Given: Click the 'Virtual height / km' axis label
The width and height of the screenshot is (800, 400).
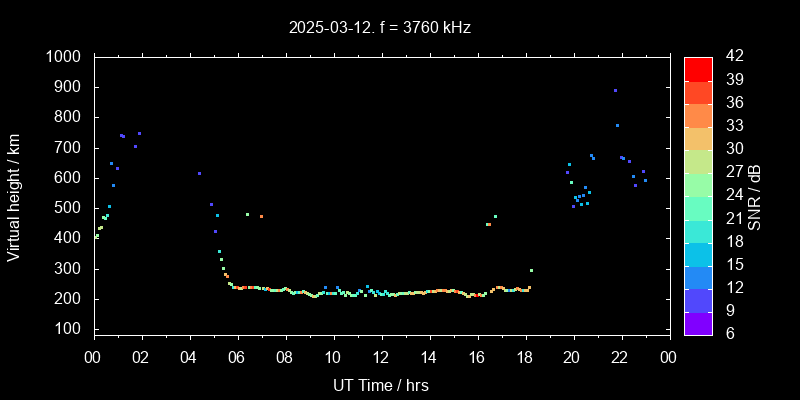Looking at the screenshot, I should click(14, 197).
